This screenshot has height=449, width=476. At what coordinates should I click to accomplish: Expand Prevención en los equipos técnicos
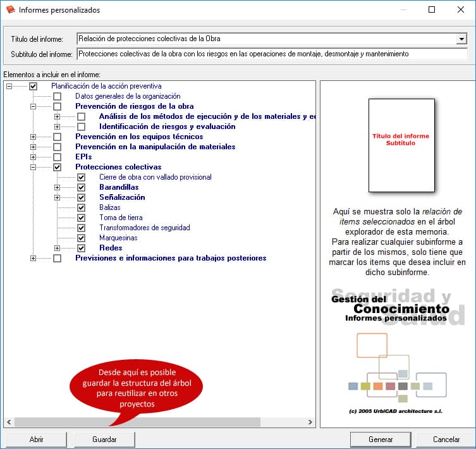point(33,137)
